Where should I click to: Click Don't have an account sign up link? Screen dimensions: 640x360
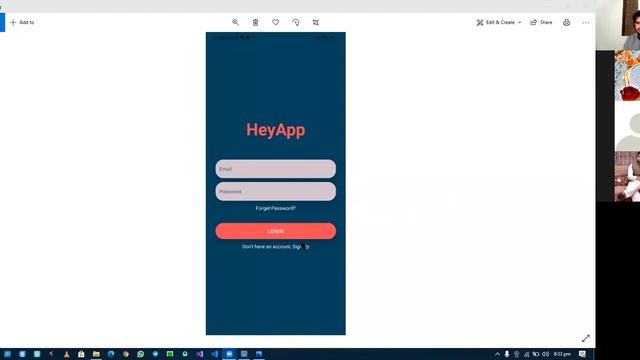click(x=276, y=247)
